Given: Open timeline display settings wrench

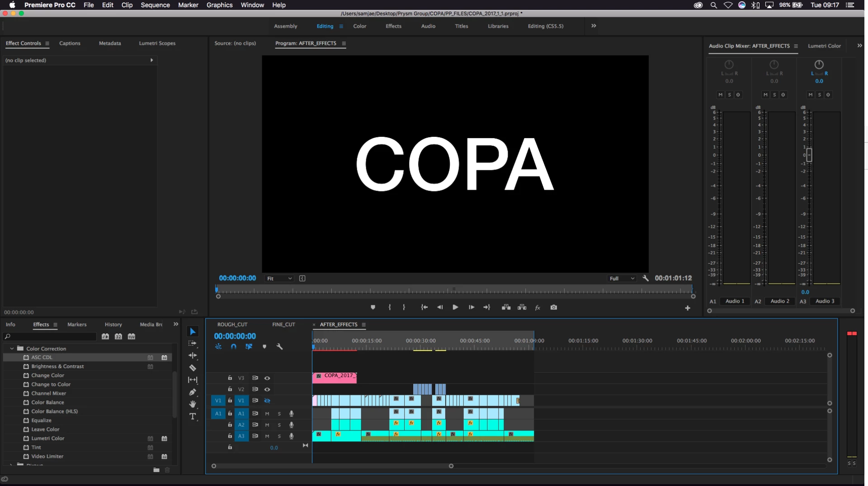Looking at the screenshot, I should [279, 346].
